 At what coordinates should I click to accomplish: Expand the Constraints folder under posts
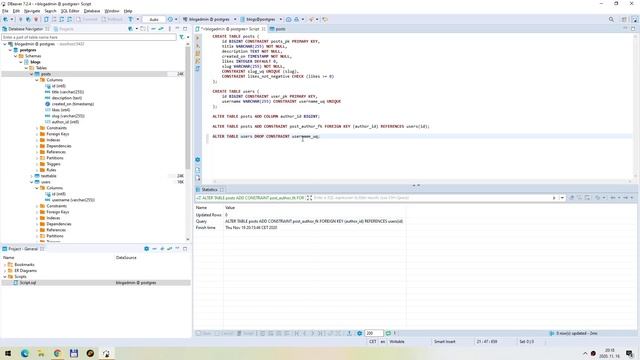point(37,128)
